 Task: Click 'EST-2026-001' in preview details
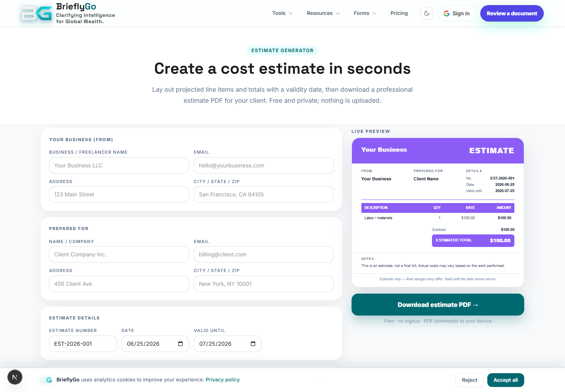(x=502, y=178)
